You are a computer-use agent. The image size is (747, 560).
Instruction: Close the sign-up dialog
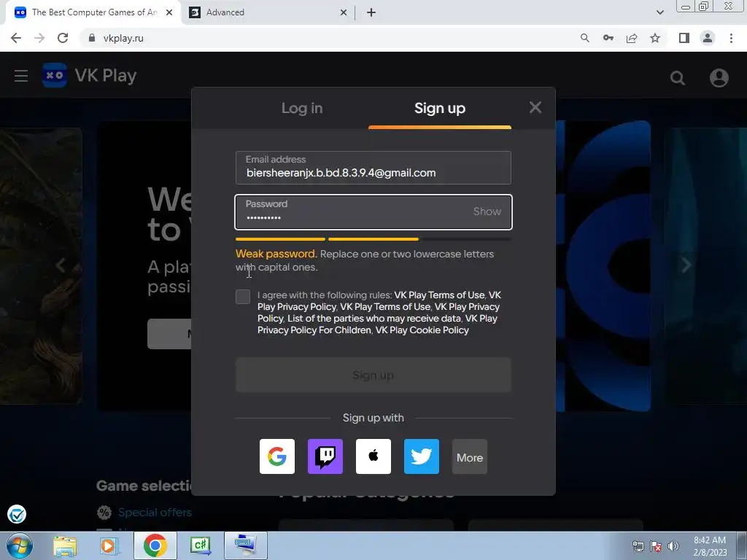(x=535, y=107)
